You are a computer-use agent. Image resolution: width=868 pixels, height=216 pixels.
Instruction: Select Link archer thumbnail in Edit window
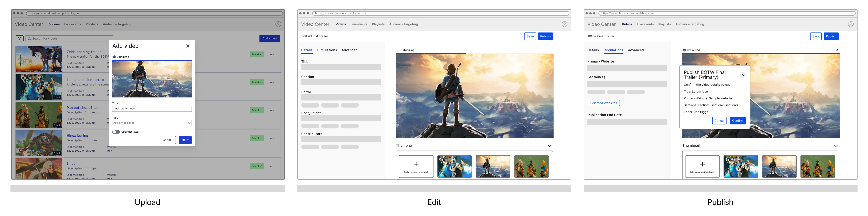coord(455,167)
